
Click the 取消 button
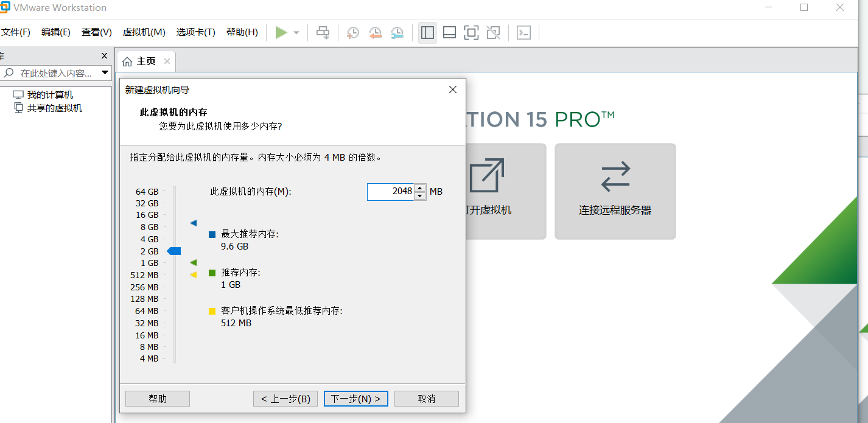427,399
